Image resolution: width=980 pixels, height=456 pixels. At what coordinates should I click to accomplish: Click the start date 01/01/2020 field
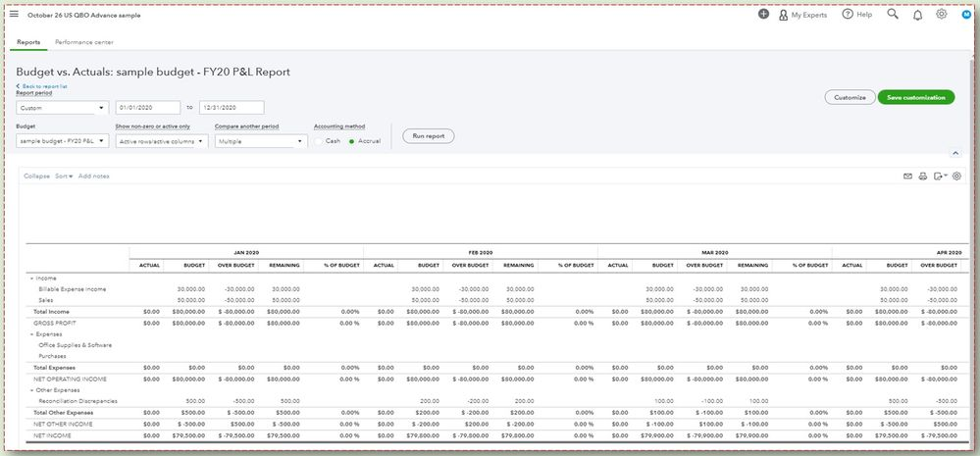(147, 108)
